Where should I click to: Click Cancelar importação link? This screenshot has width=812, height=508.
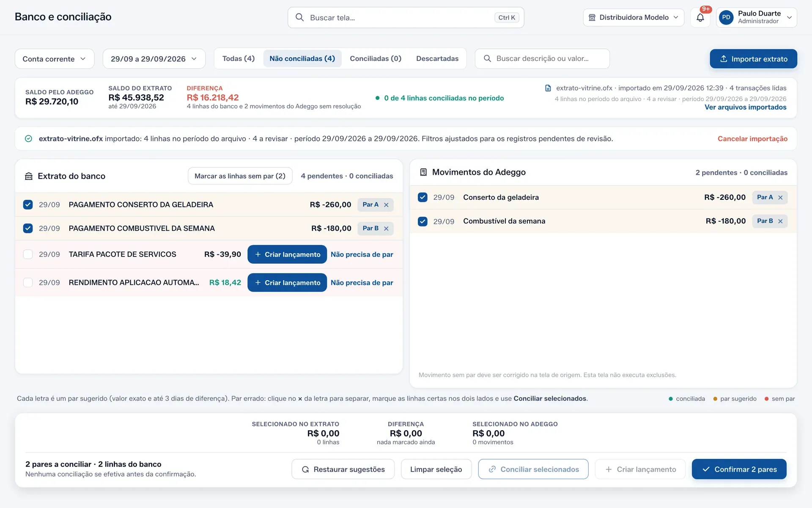coord(752,139)
